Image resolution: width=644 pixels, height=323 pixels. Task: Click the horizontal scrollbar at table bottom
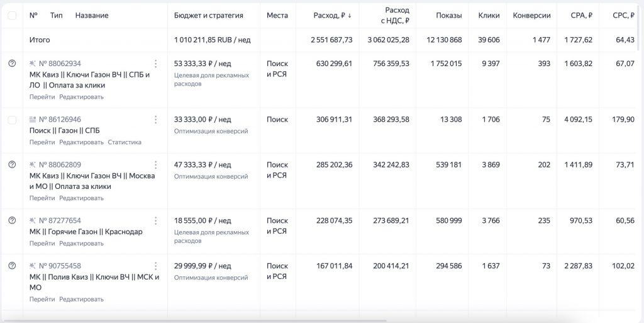pos(189,320)
